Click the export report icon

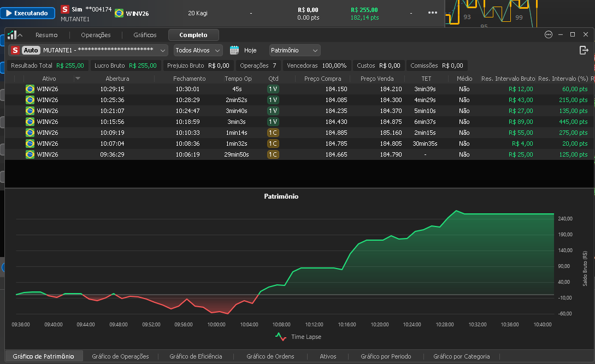584,50
